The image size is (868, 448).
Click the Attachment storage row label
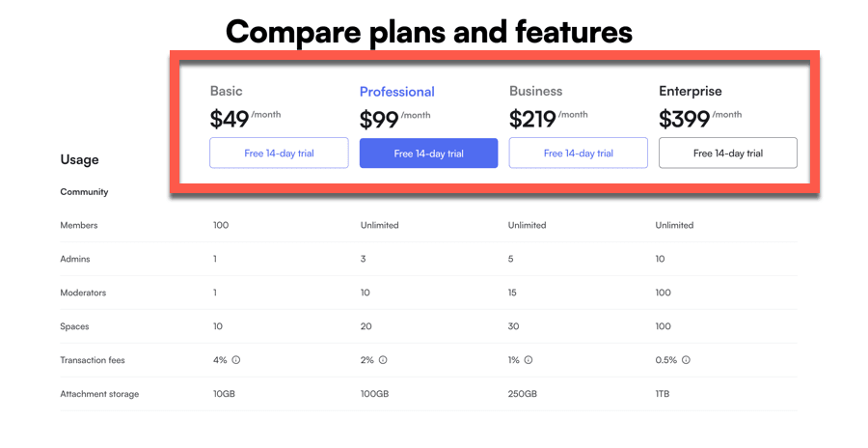point(99,394)
